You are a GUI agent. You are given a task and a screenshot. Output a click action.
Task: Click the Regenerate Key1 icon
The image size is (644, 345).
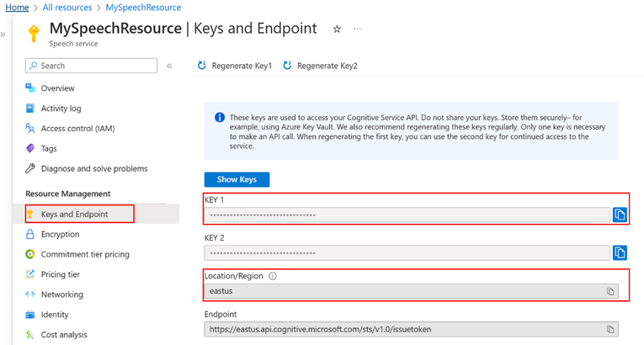(x=202, y=66)
